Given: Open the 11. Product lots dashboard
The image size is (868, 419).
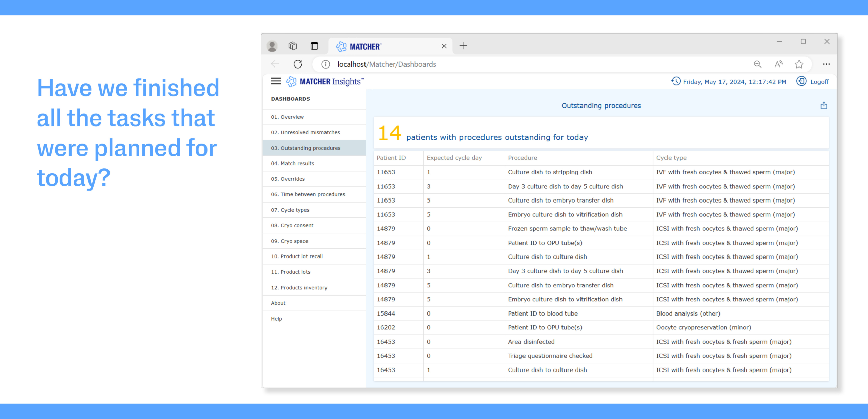Looking at the screenshot, I should tap(314, 272).
